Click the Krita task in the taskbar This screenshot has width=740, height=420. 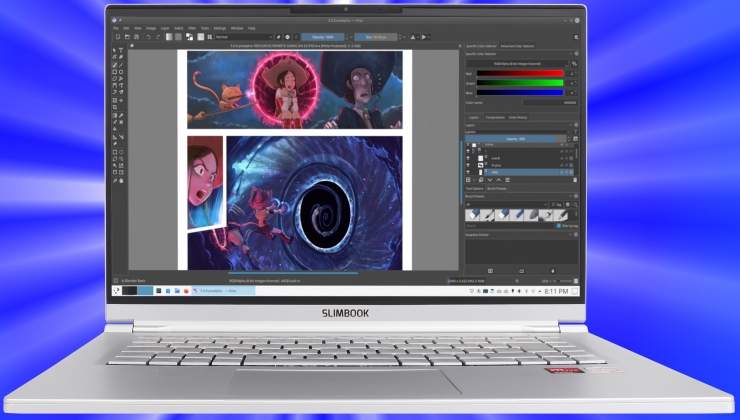tap(224, 291)
